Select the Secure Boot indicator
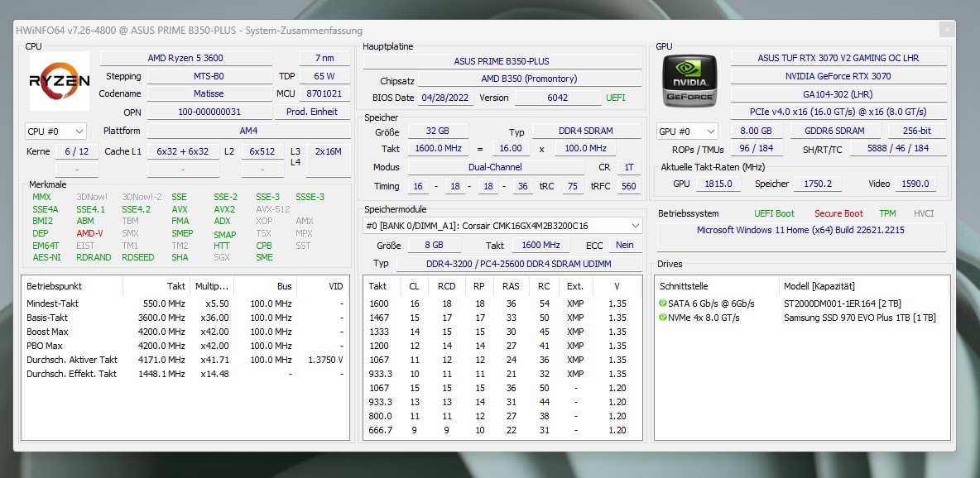Screen dimensions: 980x478 (838, 213)
